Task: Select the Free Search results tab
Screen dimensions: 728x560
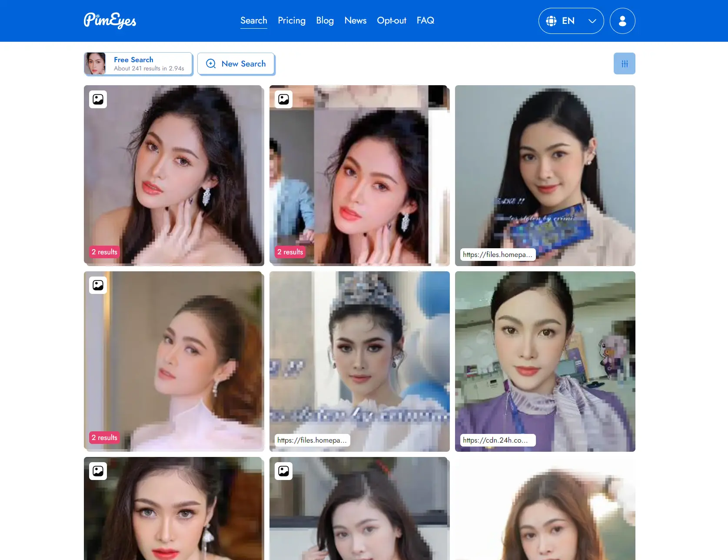Action: pos(138,63)
